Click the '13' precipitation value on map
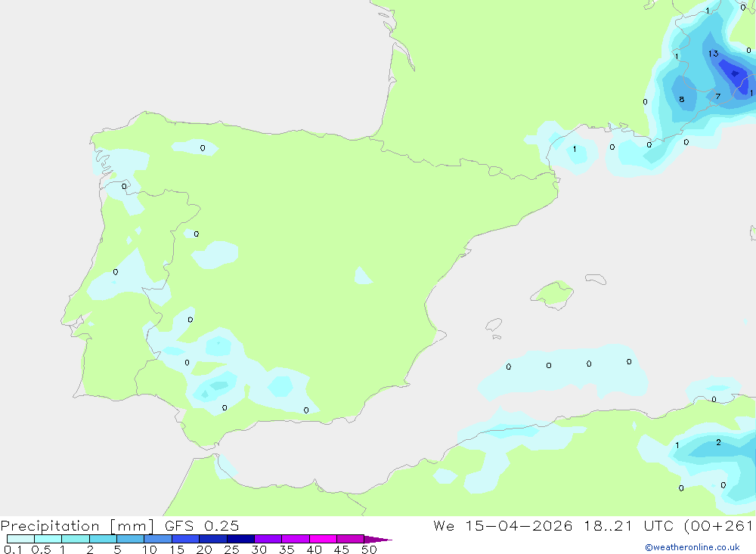 [x=714, y=54]
